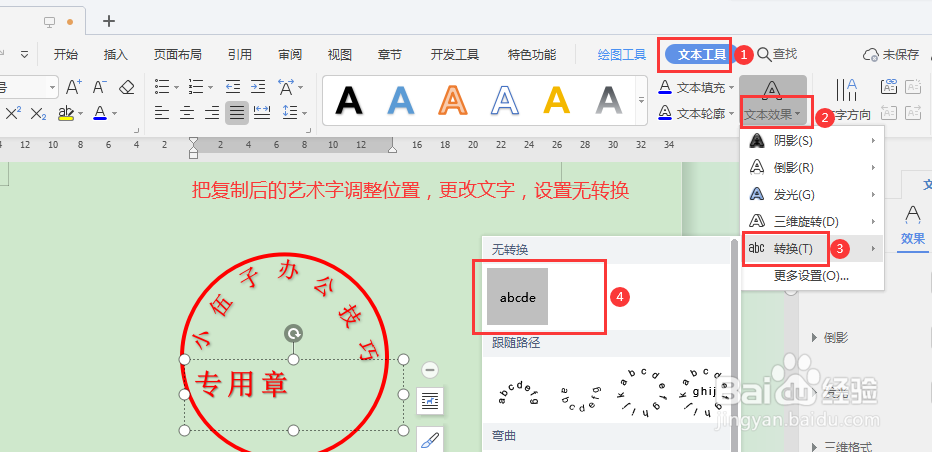Expand 倒影 section in side panel
The height and width of the screenshot is (452, 932).
point(830,337)
